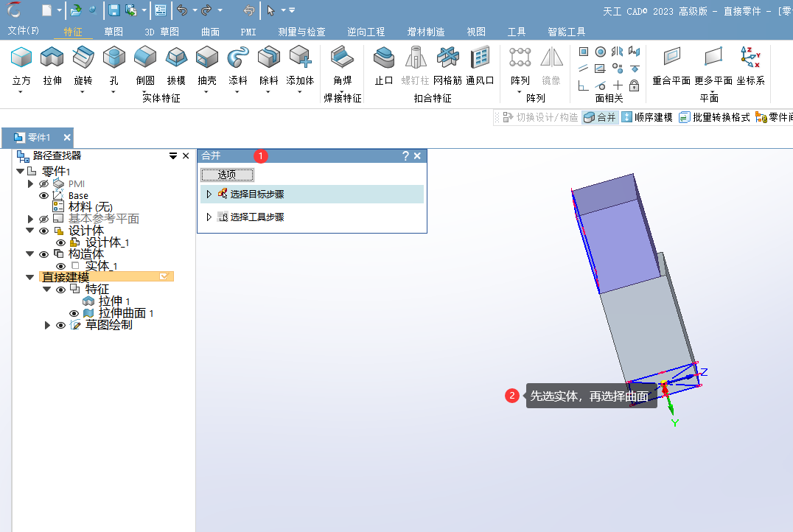Image resolution: width=793 pixels, height=532 pixels.
Task: Open the 文件(F) menu
Action: point(23,31)
